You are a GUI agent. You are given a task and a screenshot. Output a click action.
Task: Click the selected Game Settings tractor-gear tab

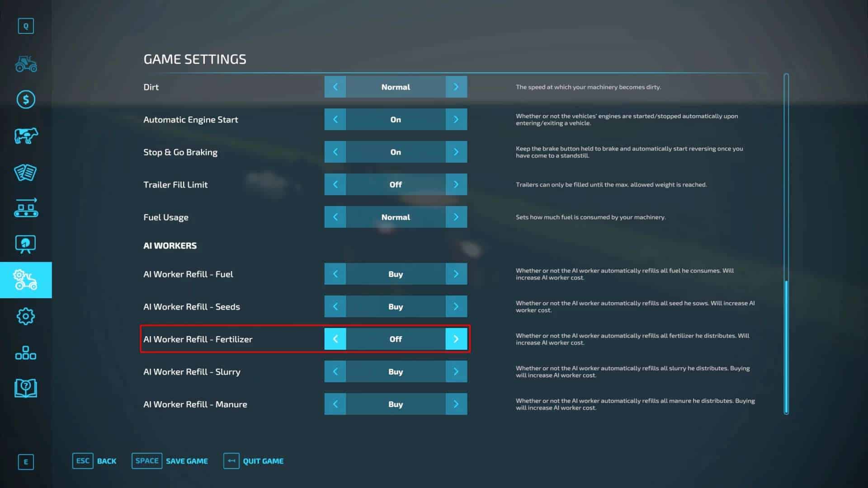pos(26,280)
